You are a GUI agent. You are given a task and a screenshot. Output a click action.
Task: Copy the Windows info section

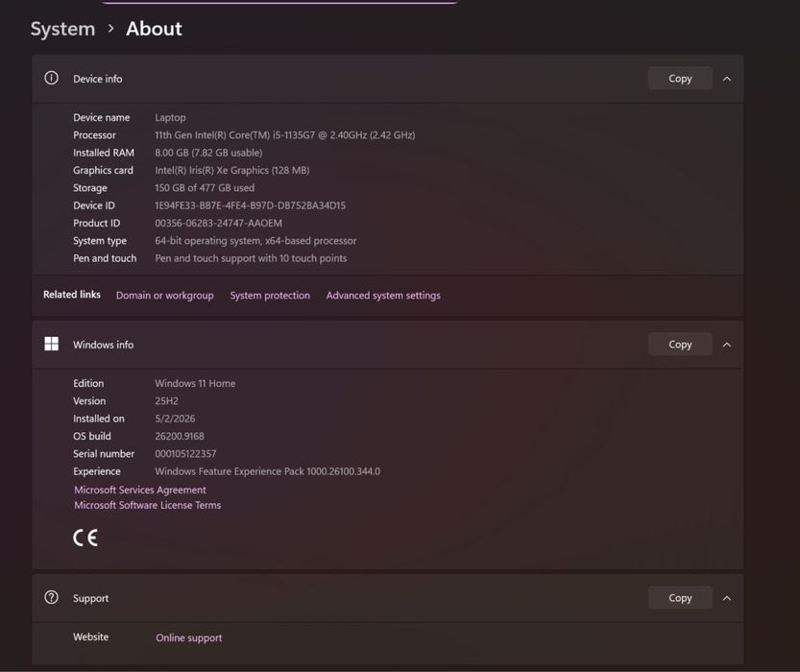point(680,344)
